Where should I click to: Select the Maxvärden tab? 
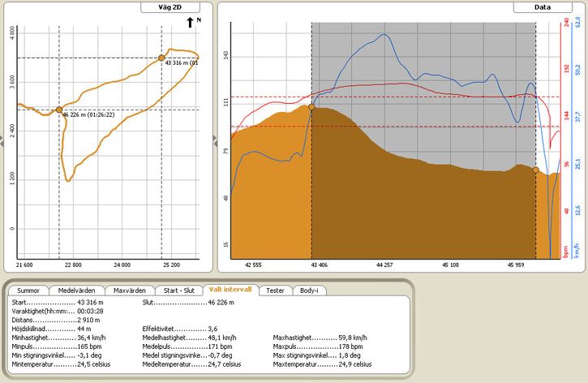130,290
